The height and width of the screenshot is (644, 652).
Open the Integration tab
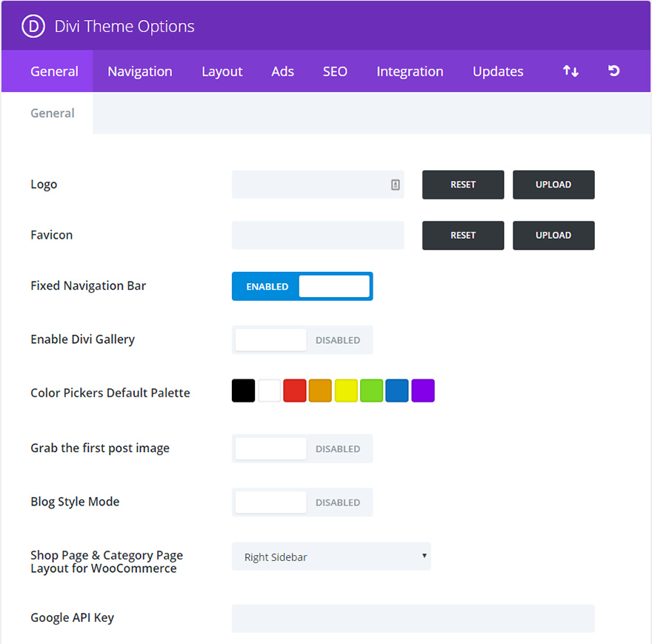point(410,71)
